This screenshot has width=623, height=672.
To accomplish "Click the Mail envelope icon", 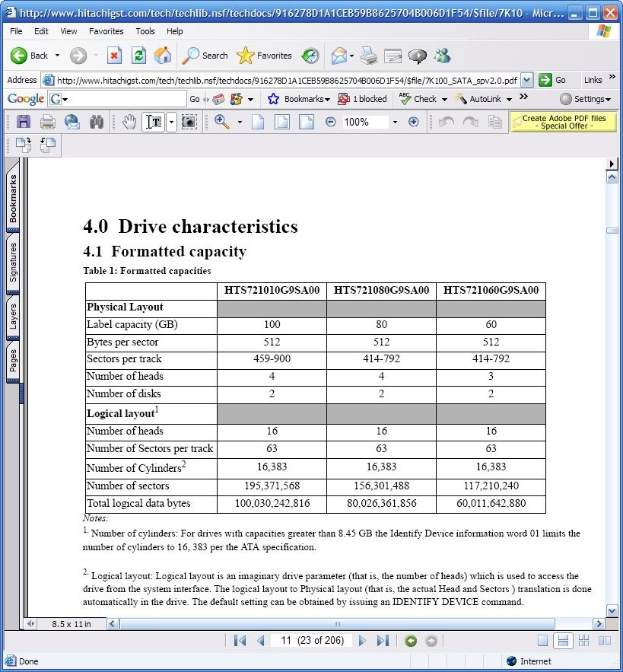I will [x=339, y=56].
